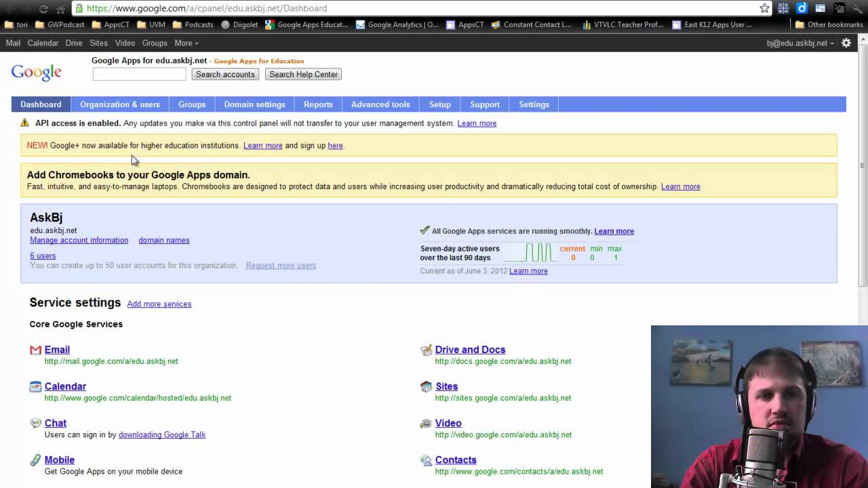Click the Video service icon
This screenshot has width=868, height=488.
(x=426, y=423)
